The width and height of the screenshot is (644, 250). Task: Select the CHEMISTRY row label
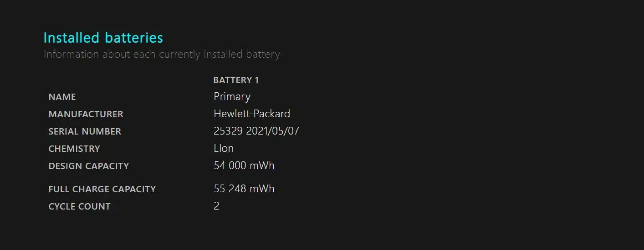coord(74,149)
